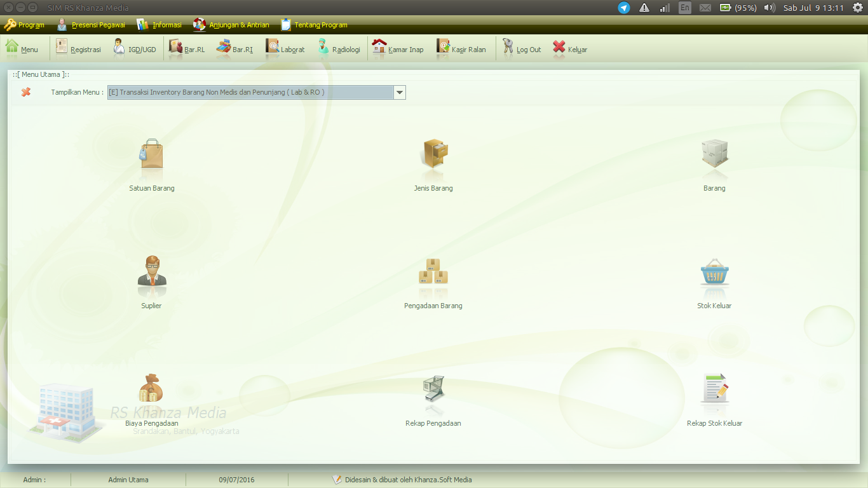Open the Tampilkan Menu dropdown arrow

(x=399, y=92)
